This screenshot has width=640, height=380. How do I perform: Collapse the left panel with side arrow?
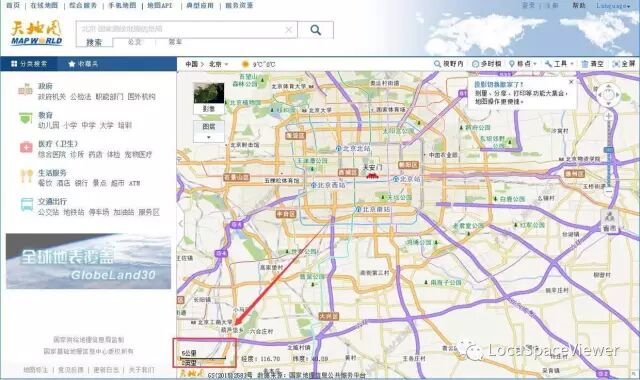pyautogui.click(x=180, y=223)
